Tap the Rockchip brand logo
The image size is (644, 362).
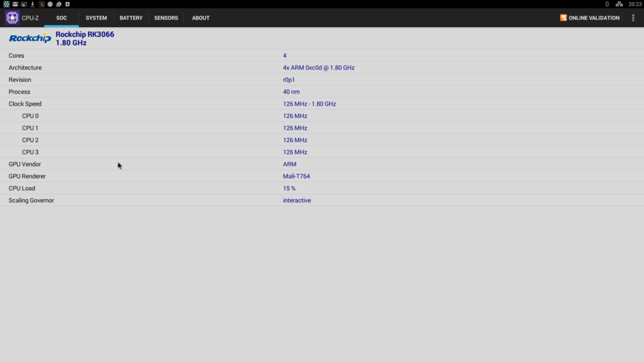click(x=30, y=38)
